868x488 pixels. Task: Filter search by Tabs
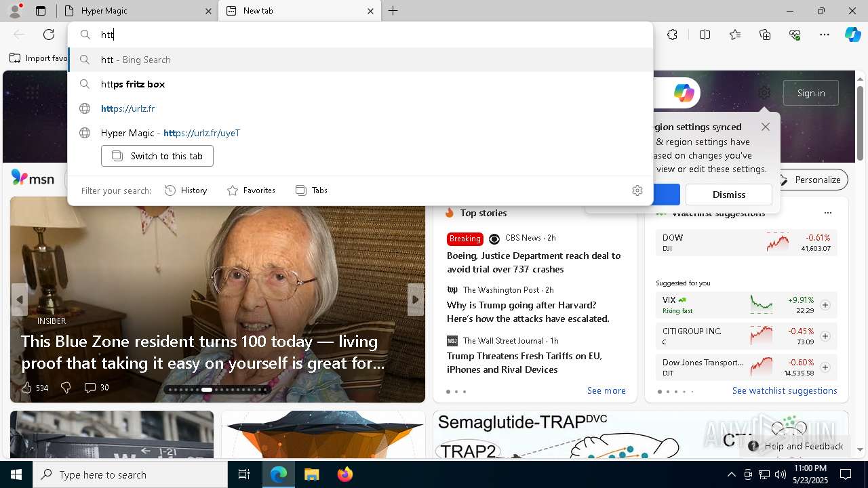point(312,190)
